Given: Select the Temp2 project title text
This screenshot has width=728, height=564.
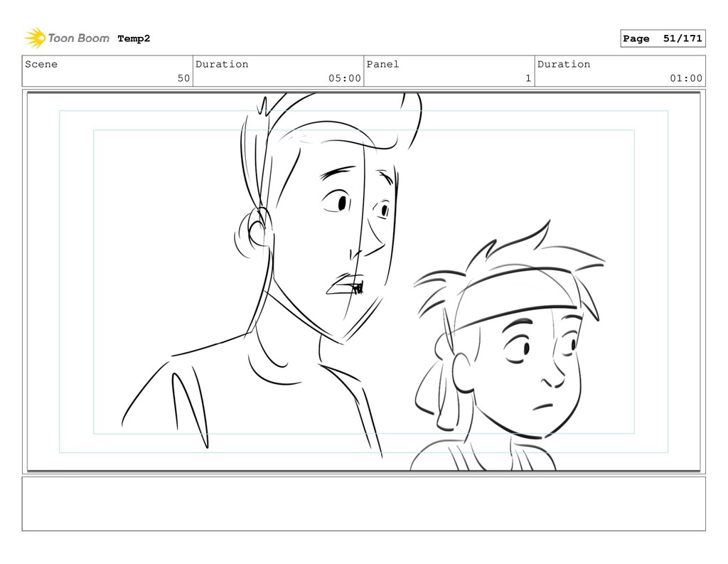Looking at the screenshot, I should [134, 38].
